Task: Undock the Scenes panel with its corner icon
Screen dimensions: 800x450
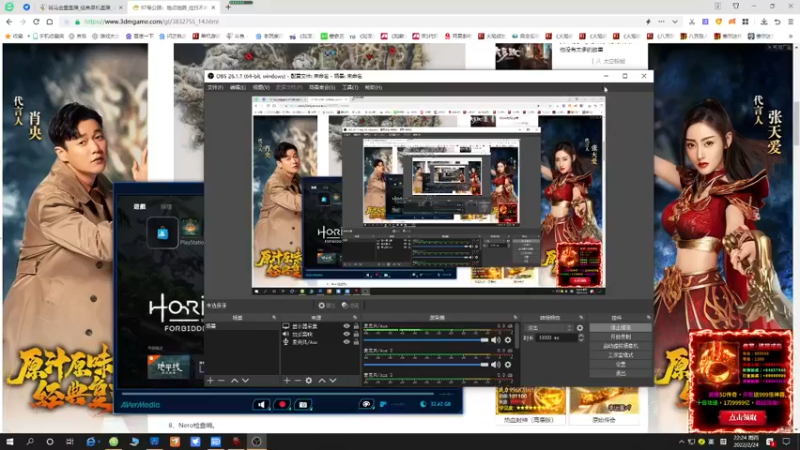Action: (274, 317)
